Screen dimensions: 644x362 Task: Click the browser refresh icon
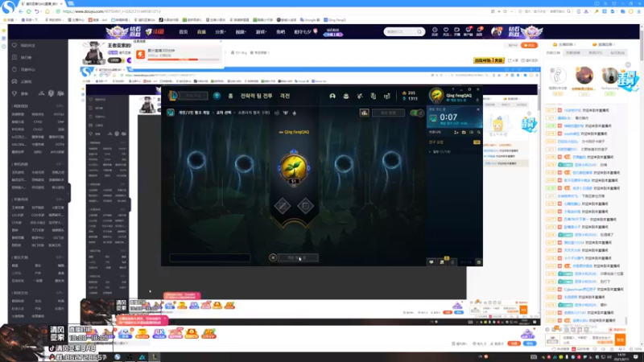[x=29, y=11]
